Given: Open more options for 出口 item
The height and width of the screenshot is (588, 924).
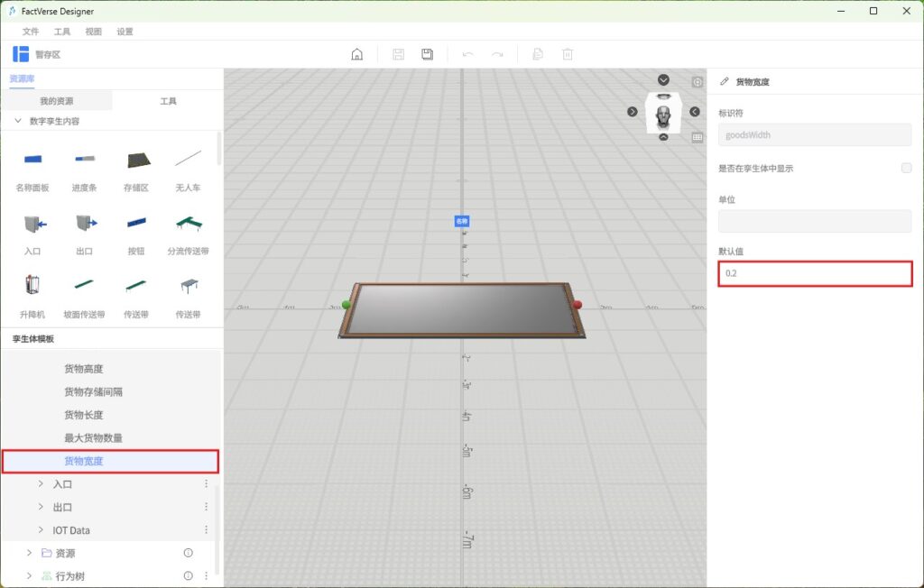Looking at the screenshot, I should (x=206, y=507).
